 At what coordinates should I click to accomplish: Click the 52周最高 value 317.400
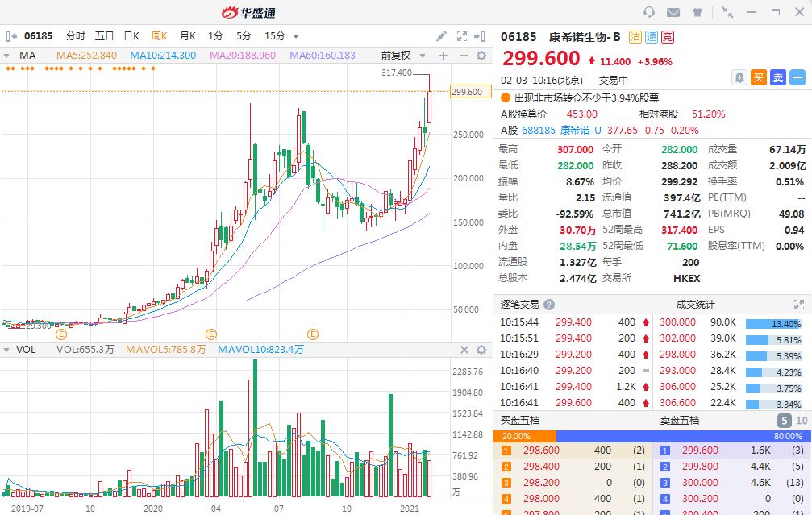(680, 230)
